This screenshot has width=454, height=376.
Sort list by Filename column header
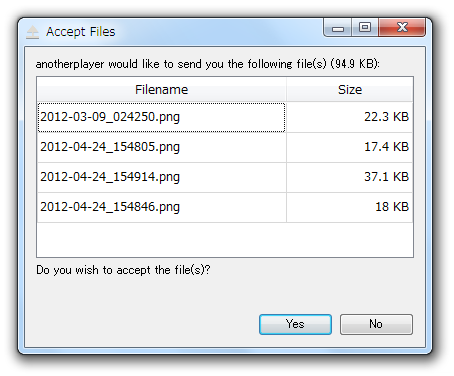161,89
